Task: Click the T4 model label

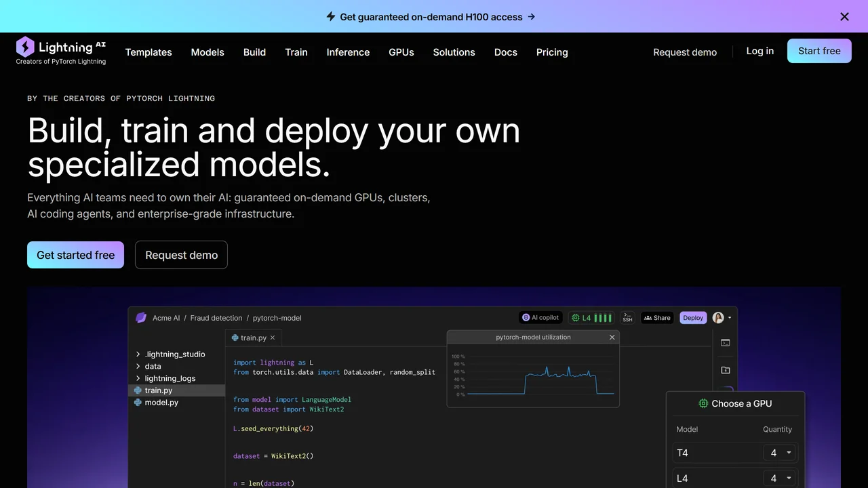Action: coord(682,453)
